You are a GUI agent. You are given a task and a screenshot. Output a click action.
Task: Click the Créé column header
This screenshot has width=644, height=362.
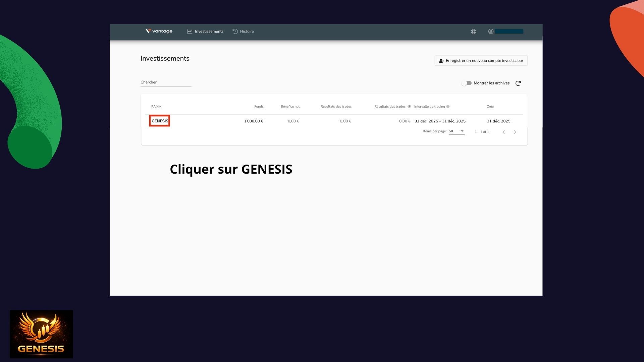[490, 107]
